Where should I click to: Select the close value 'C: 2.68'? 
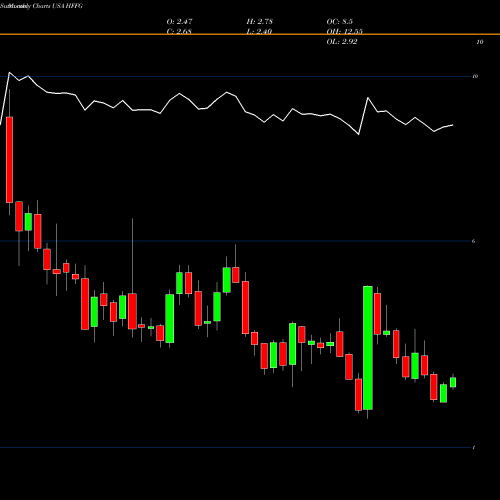click(x=179, y=31)
